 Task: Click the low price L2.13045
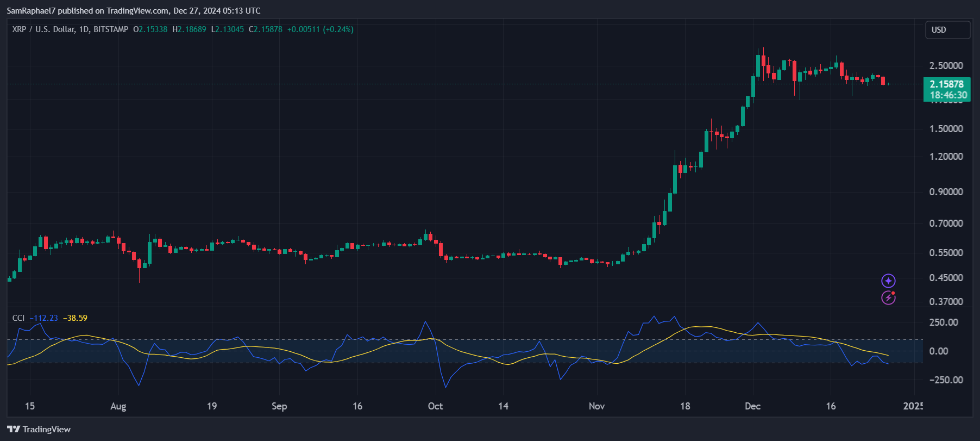tap(228, 29)
